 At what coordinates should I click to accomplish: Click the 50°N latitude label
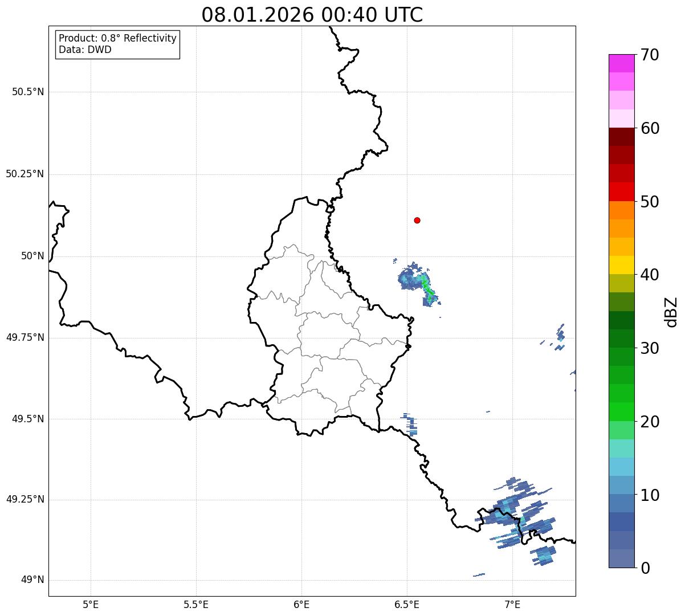coord(32,256)
